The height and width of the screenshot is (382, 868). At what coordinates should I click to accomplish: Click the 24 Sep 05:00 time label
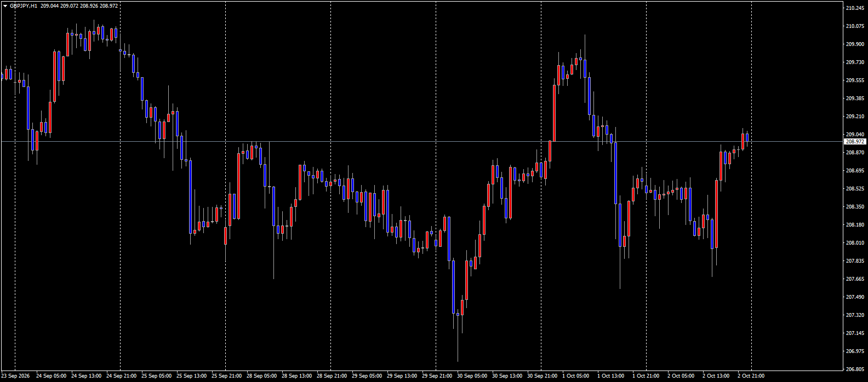coord(51,376)
